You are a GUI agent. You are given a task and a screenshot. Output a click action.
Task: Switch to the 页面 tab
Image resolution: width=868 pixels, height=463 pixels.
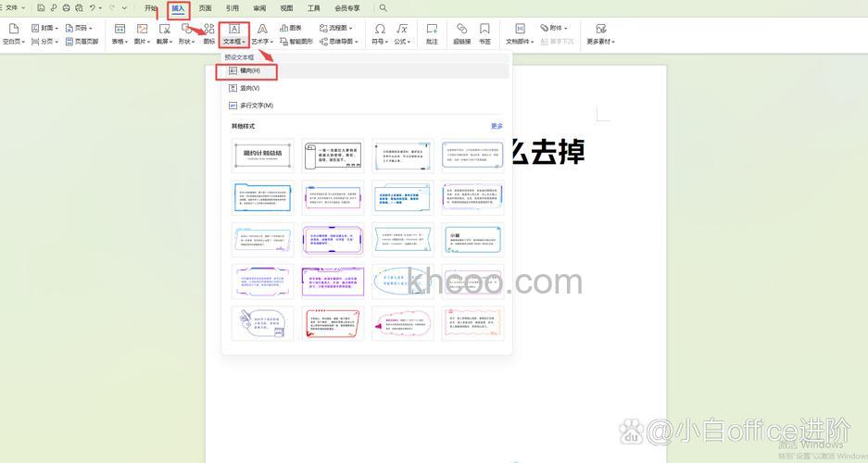206,8
